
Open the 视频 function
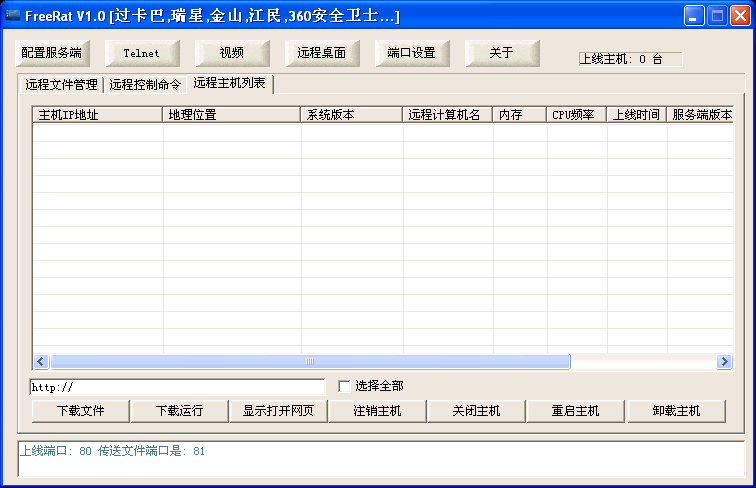[x=231, y=53]
